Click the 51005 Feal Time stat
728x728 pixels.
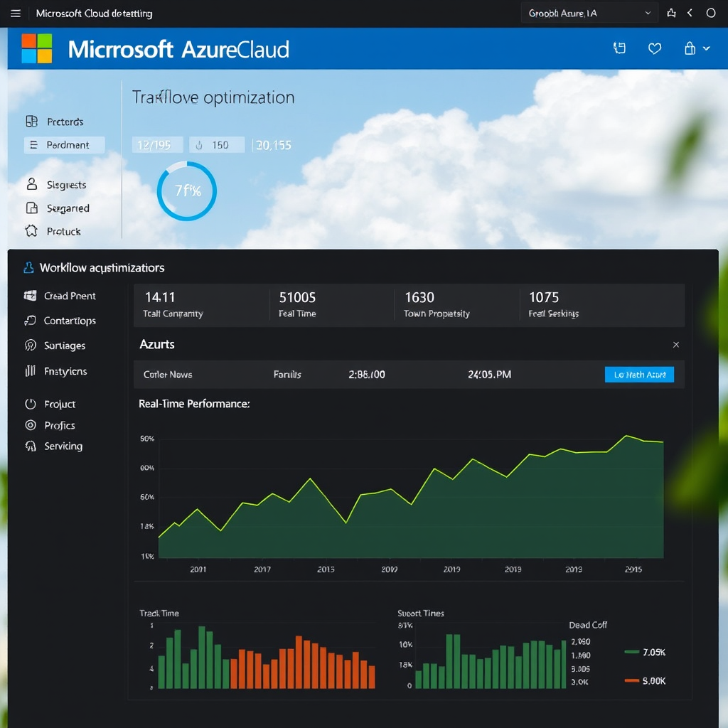point(297,304)
